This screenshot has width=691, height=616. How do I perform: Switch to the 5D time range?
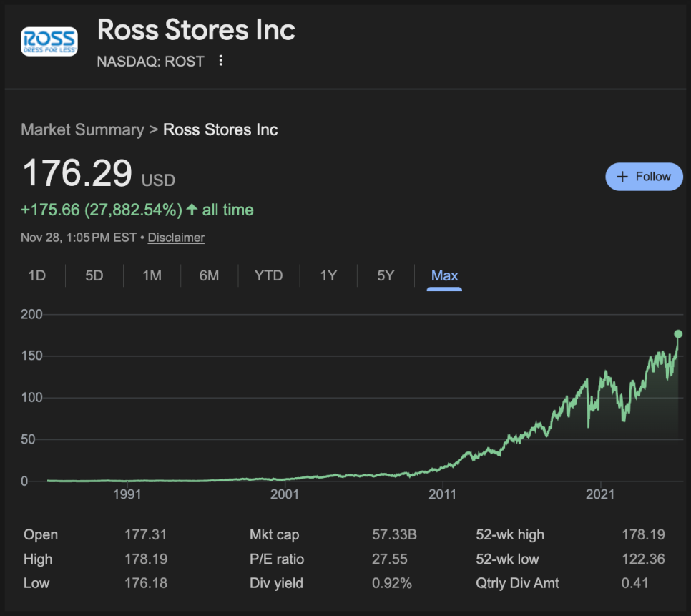click(x=94, y=275)
